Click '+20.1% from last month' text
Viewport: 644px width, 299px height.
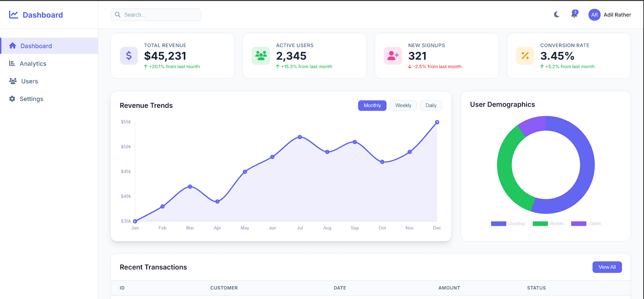(x=174, y=67)
